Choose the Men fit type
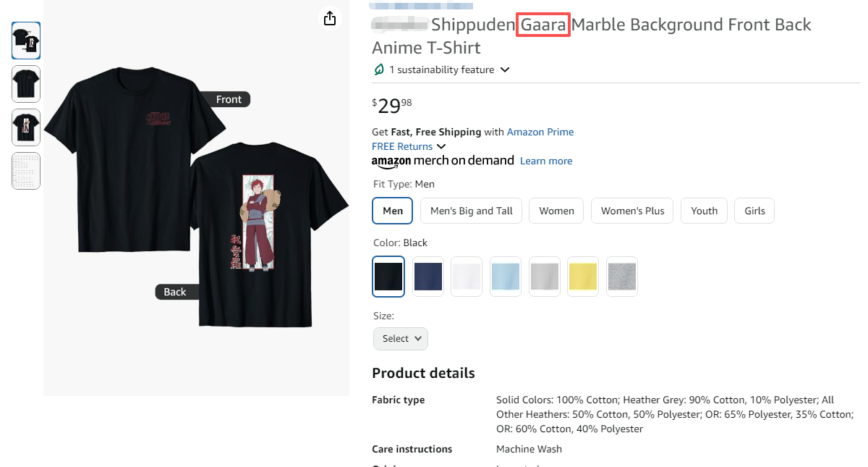 [x=393, y=211]
